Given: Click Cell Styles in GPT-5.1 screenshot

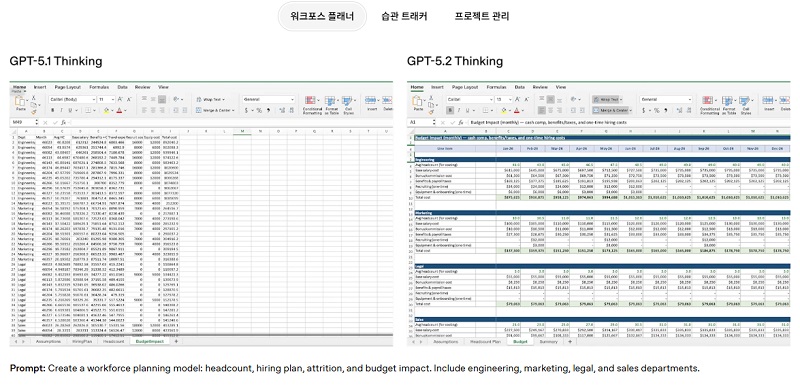Looking at the screenshot, I should coord(348,105).
